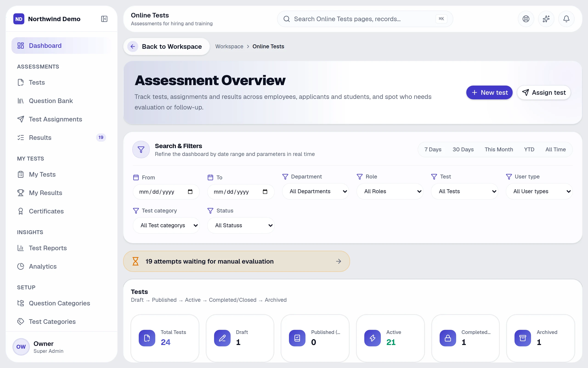Open the All Departments dropdown
This screenshot has width=588, height=368.
coord(315,191)
